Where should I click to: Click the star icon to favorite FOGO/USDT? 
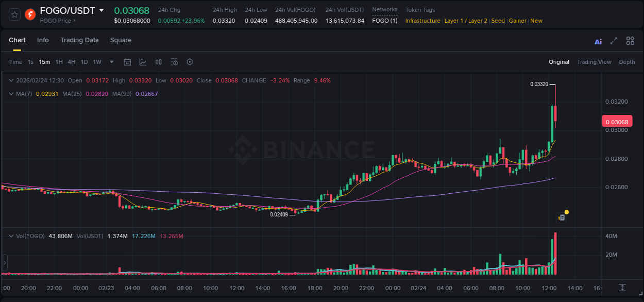(x=14, y=14)
